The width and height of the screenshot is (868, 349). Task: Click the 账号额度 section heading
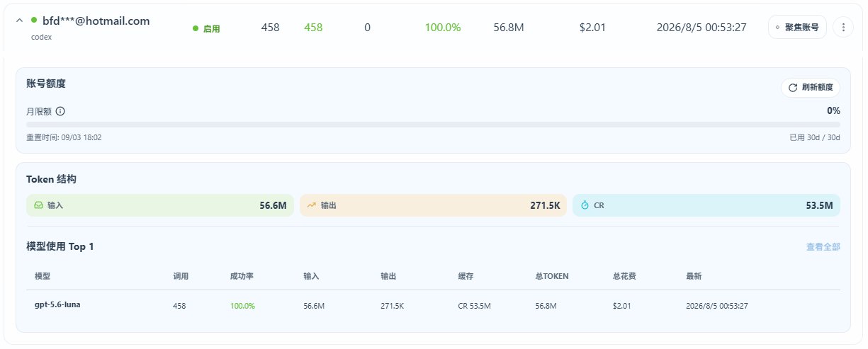pyautogui.click(x=46, y=84)
